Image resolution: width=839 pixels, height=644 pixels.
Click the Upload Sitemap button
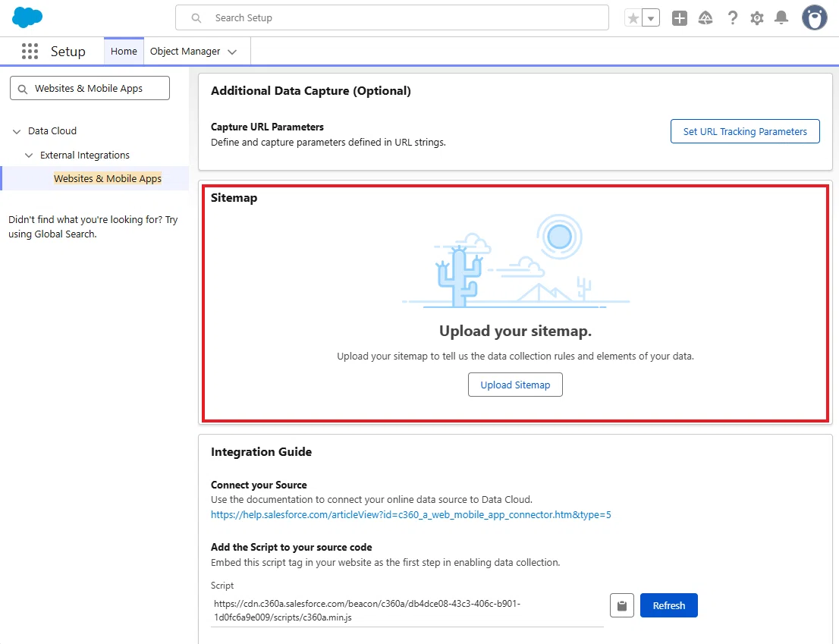tap(515, 385)
